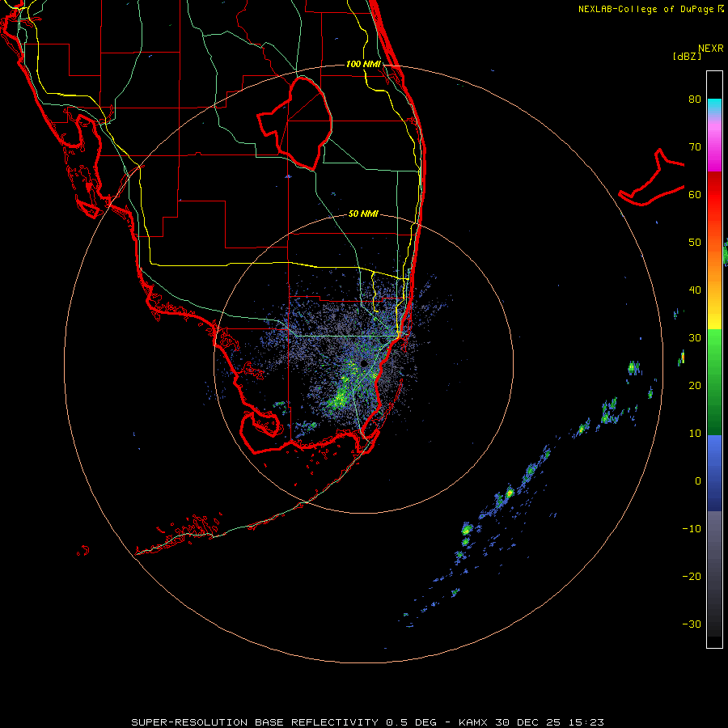Click the 20 value on dBZ scale
This screenshot has height=728, width=728.
coord(695,386)
